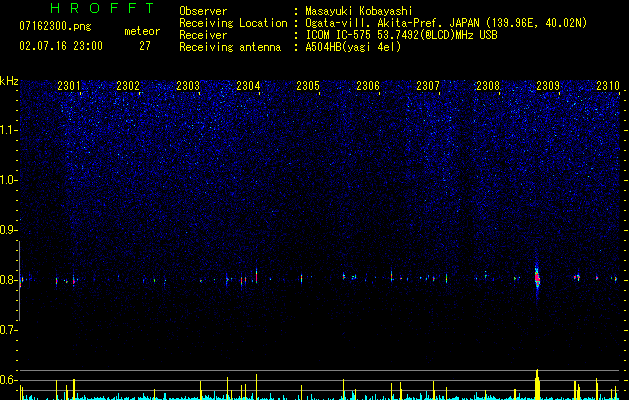
Task: Click the meteor count value 27
Action: (145, 46)
